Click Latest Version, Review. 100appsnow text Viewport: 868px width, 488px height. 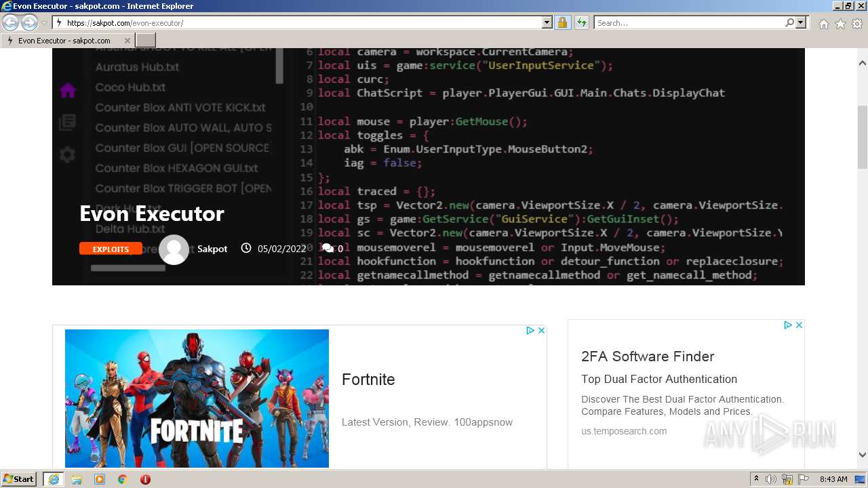(x=427, y=422)
